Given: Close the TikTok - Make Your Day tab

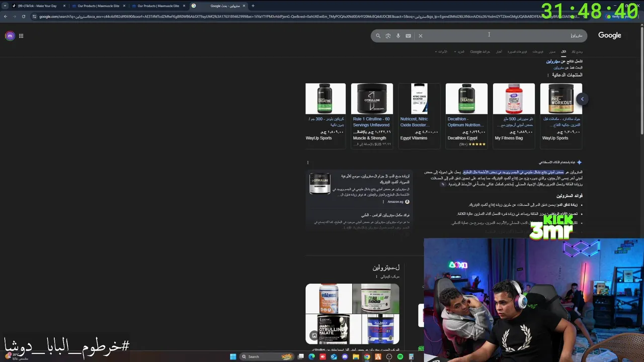Looking at the screenshot, I should (64, 6).
